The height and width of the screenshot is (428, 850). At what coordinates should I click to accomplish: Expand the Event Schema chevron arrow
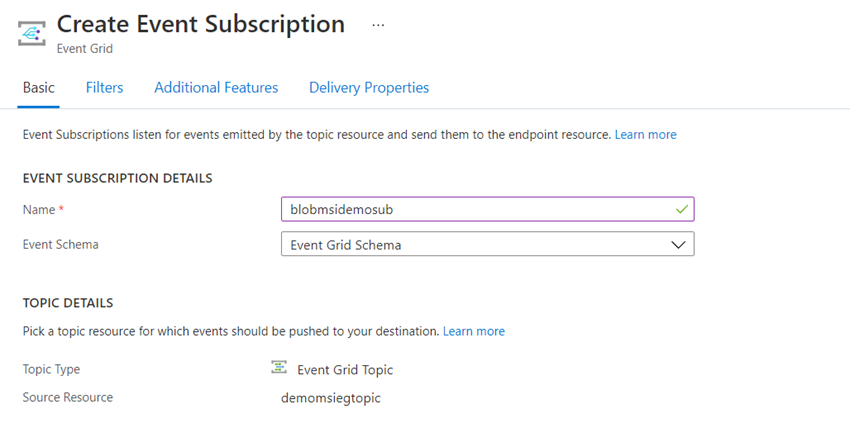pos(678,245)
